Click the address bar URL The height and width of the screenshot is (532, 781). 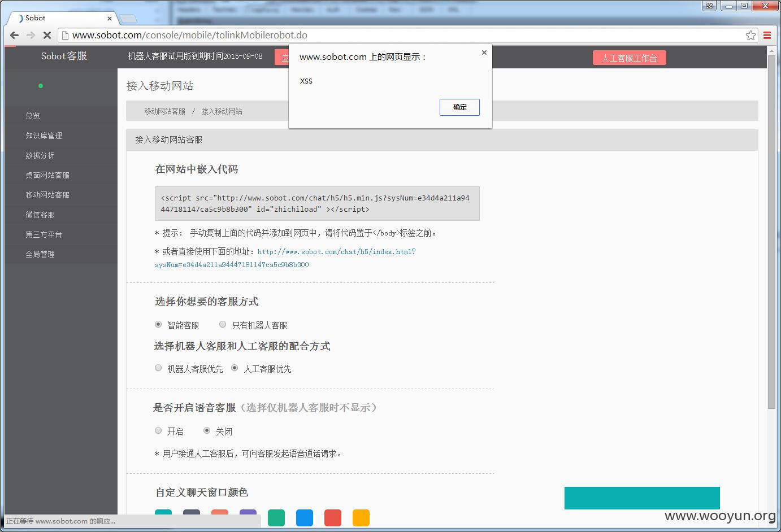coord(190,35)
